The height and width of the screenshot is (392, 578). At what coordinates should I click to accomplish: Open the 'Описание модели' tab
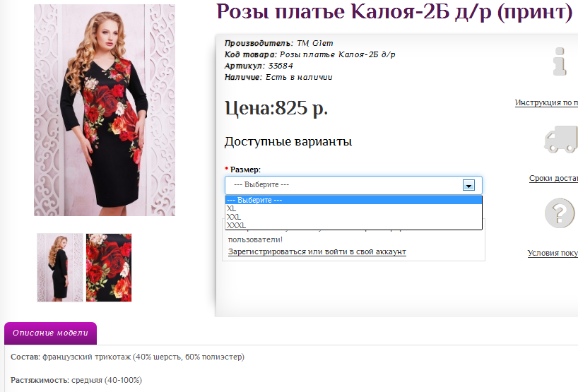(x=50, y=333)
